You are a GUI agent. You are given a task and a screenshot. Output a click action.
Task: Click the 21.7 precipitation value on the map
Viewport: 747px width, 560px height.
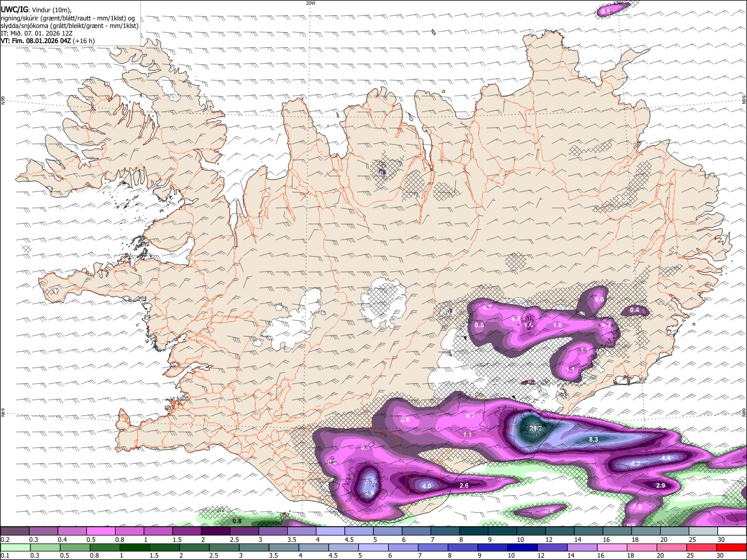coord(536,429)
